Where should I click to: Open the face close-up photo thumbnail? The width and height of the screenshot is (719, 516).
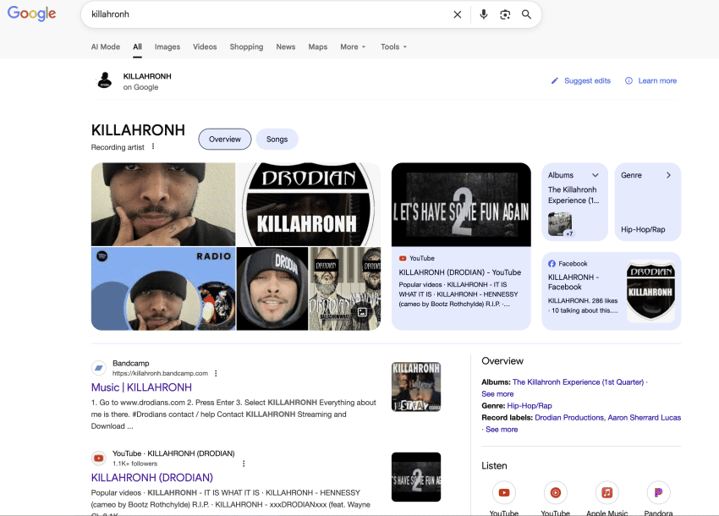pos(163,204)
